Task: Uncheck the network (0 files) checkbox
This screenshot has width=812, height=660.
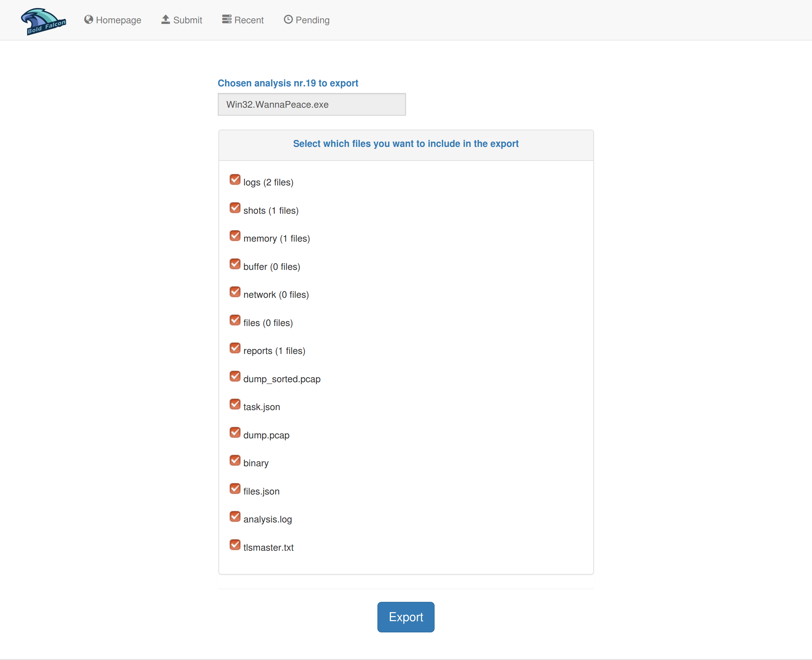Action: coord(235,292)
